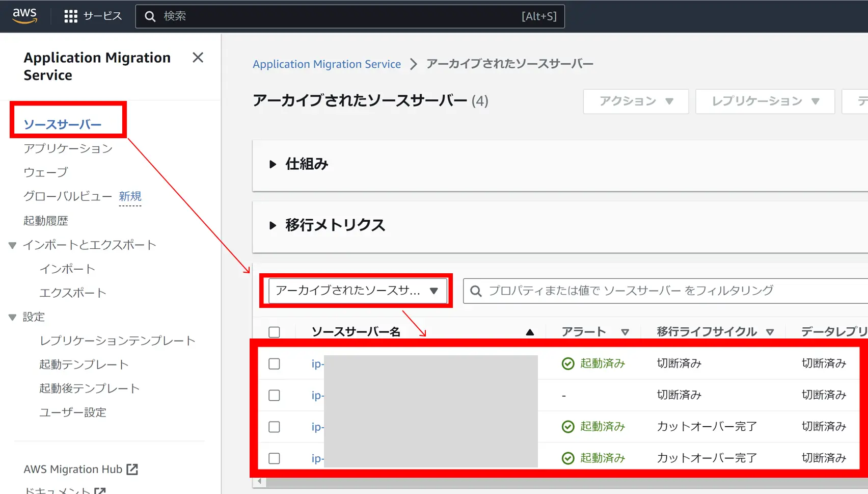Collapse the 設定 sidebar group
The height and width of the screenshot is (494, 868).
(13, 317)
